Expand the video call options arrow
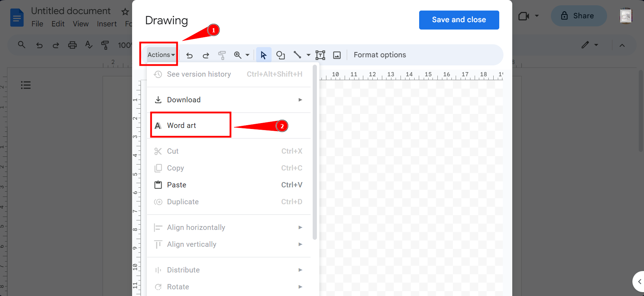The image size is (644, 296). (537, 16)
